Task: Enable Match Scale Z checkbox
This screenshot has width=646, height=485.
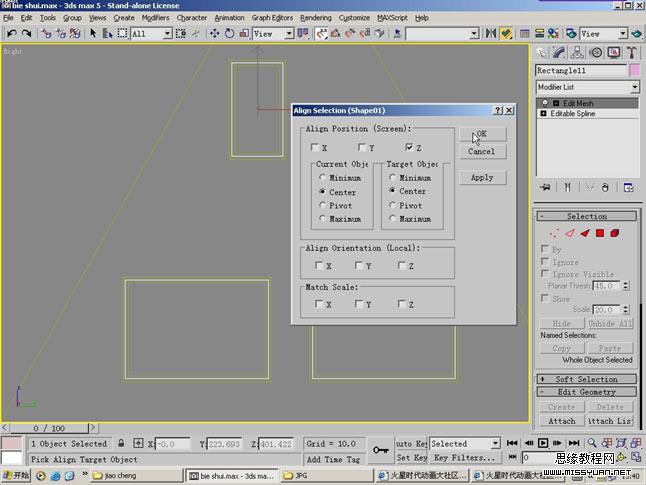Action: pyautogui.click(x=401, y=304)
